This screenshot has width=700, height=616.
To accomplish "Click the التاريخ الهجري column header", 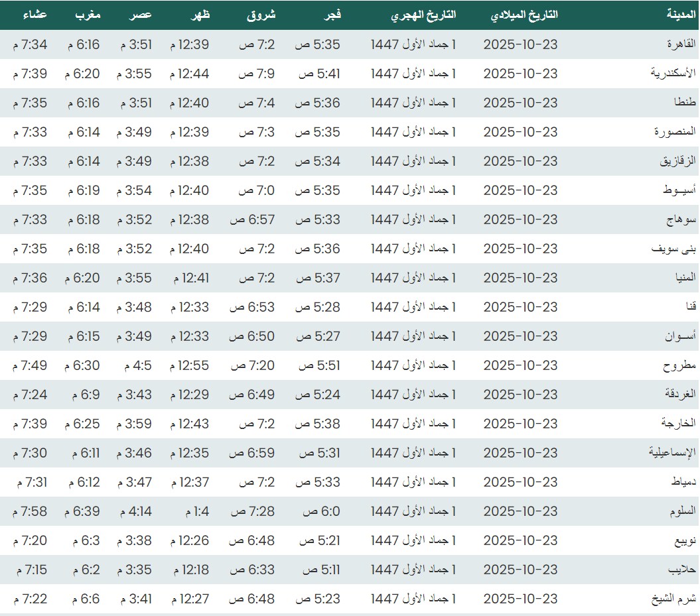I will click(423, 15).
